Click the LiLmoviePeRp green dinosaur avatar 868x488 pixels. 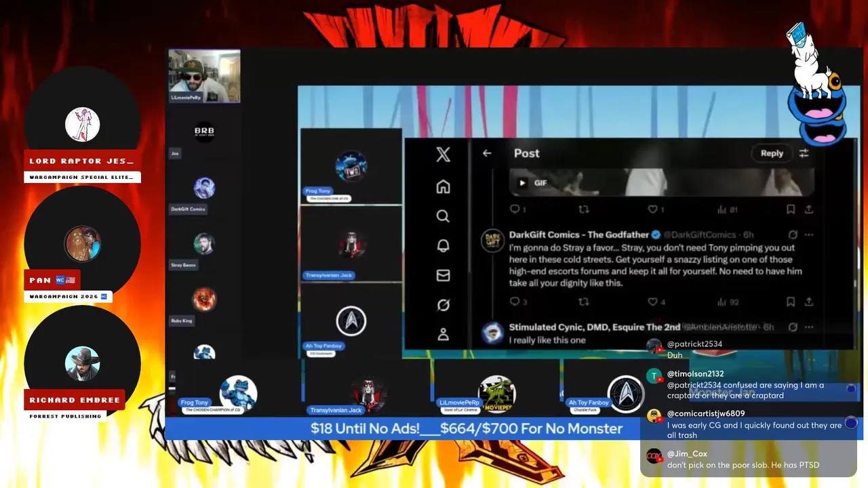[x=496, y=394]
